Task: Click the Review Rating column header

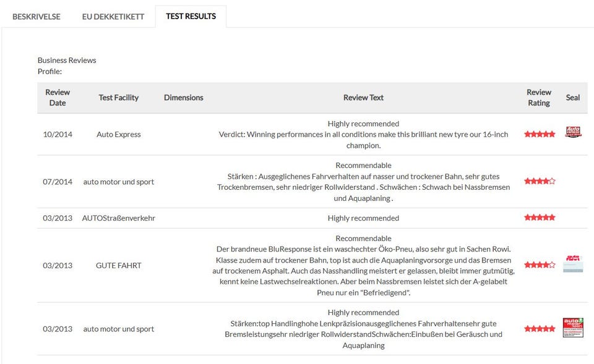Action: coord(539,98)
